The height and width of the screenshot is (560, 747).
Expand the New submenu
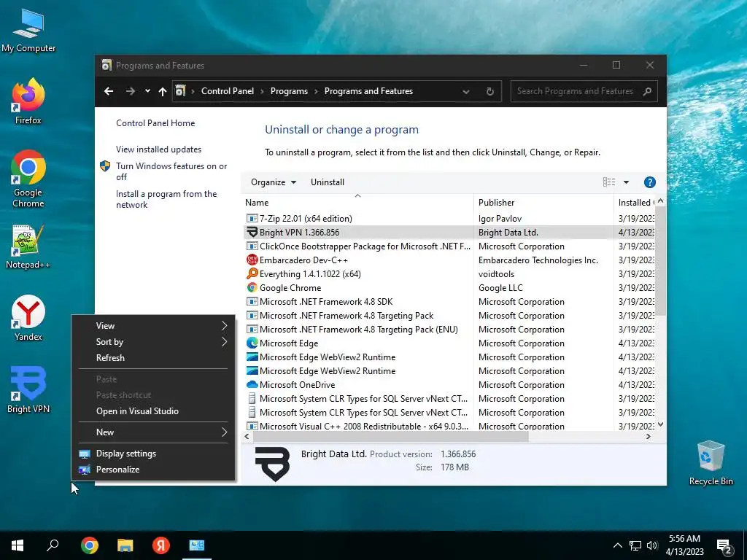(153, 432)
